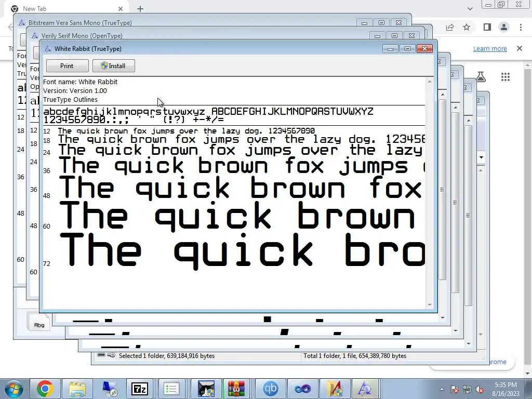This screenshot has height=399, width=532.
Task: Open Remote Desktop icon on taskbar
Action: click(110, 389)
